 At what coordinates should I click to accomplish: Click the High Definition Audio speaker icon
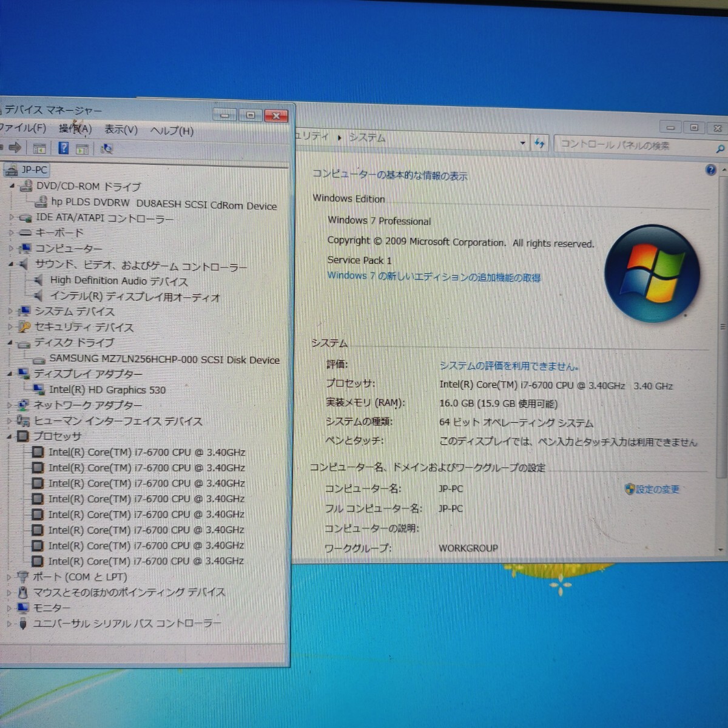click(x=39, y=280)
